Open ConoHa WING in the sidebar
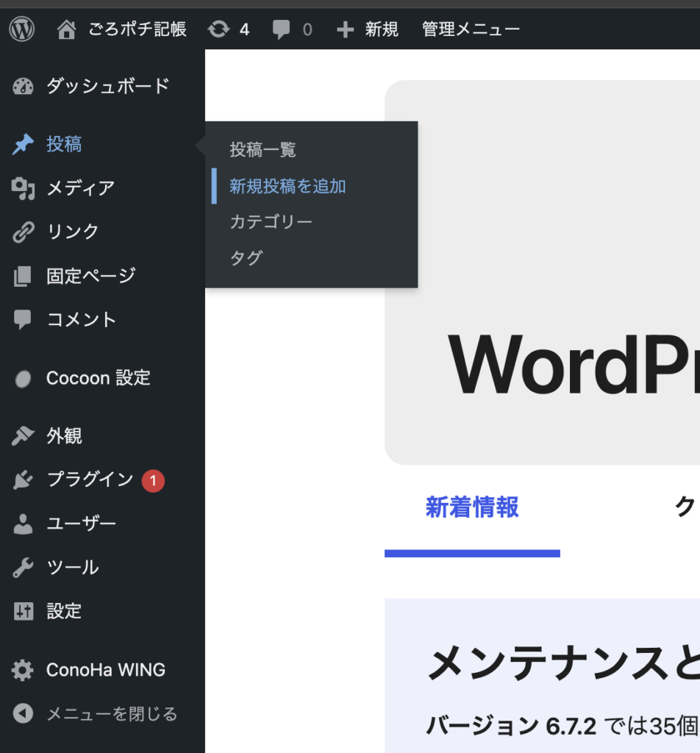Image resolution: width=700 pixels, height=753 pixels. [x=106, y=670]
